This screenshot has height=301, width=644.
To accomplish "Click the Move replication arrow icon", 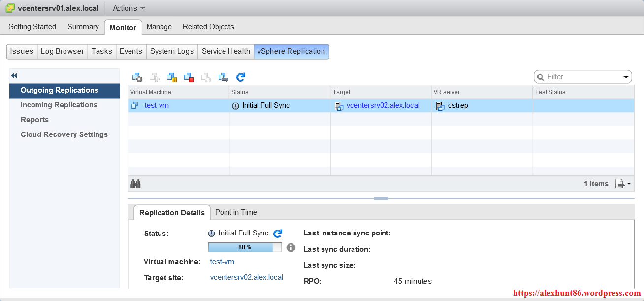I will point(224,77).
